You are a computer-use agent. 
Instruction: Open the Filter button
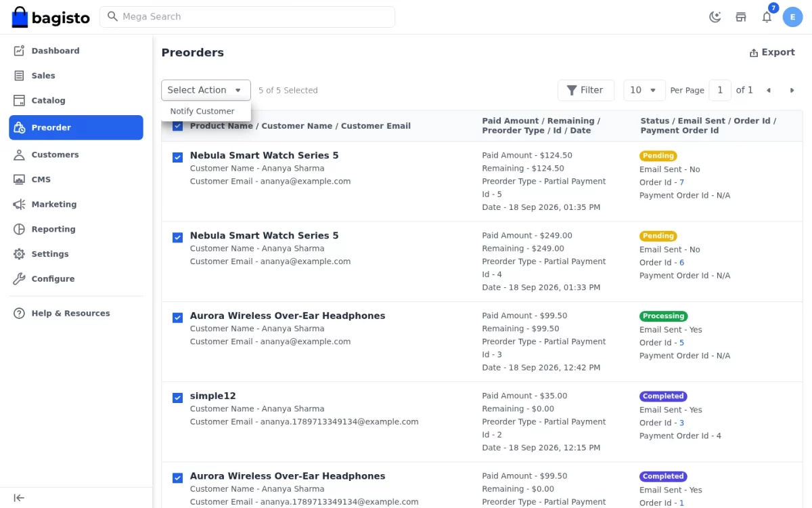pos(585,90)
